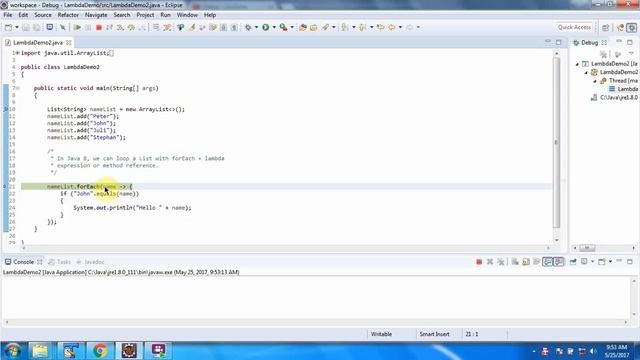The image size is (640, 360).
Task: Click the green Run button
Action: [266, 27]
